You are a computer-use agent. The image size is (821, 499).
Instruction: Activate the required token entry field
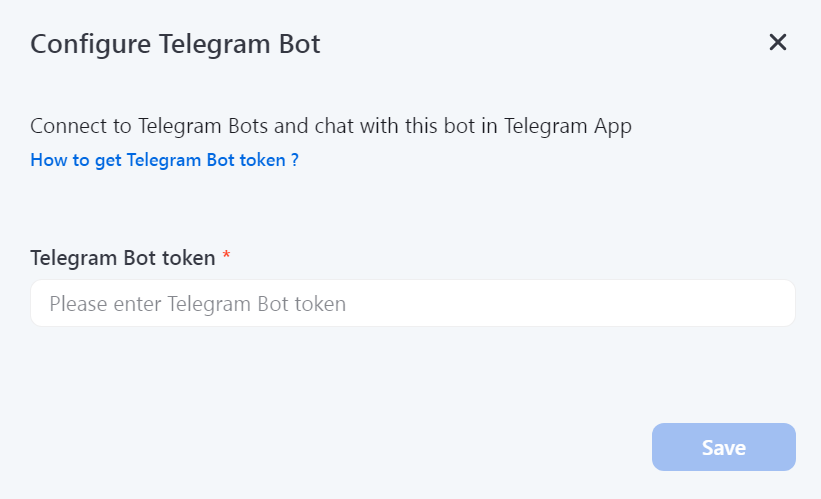pyautogui.click(x=412, y=303)
